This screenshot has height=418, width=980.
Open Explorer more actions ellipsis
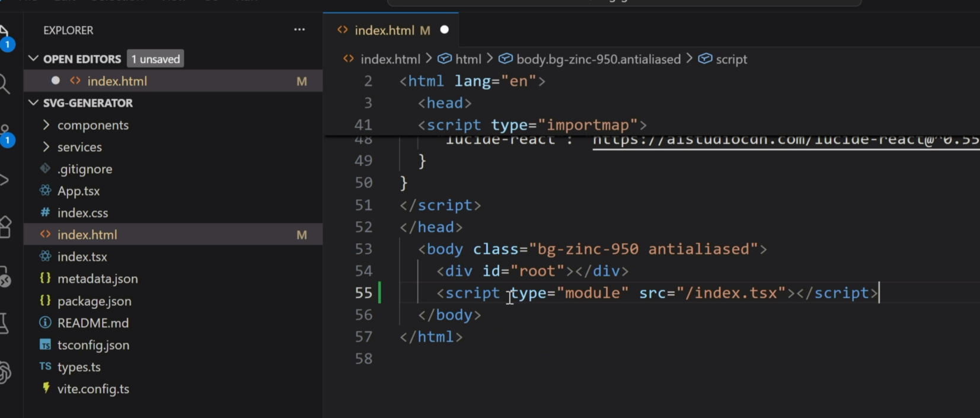299,30
